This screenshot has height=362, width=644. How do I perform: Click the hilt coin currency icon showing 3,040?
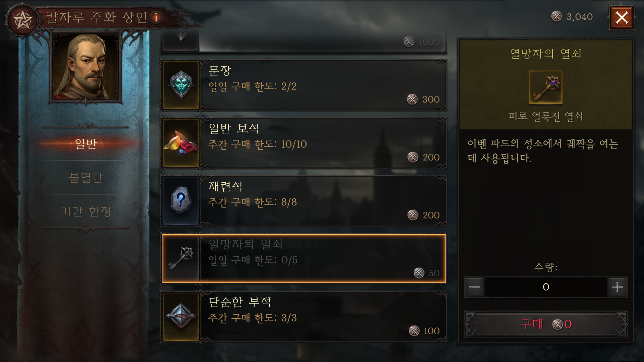[x=556, y=16]
